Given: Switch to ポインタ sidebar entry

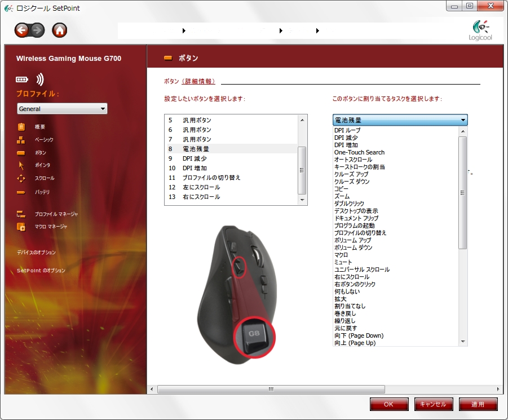Looking at the screenshot, I should pos(42,165).
